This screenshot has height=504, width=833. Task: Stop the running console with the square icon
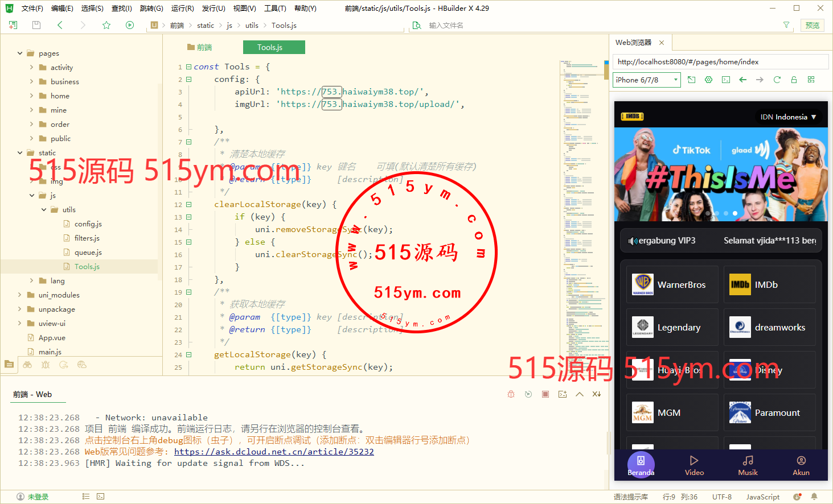(545, 394)
